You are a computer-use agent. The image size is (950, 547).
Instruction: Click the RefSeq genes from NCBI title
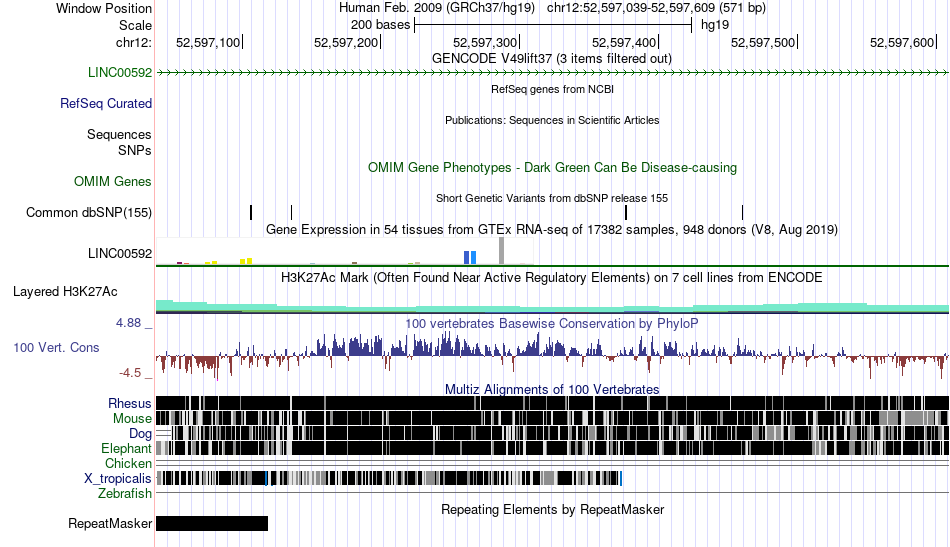pos(552,89)
